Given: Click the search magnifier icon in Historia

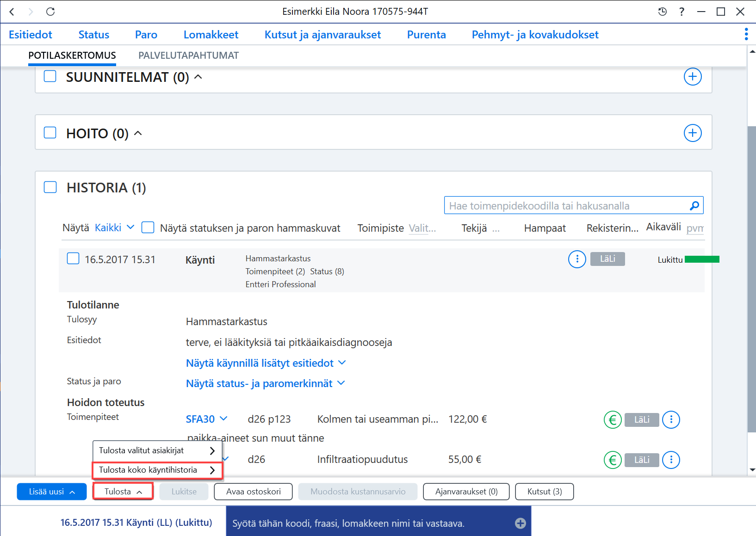Looking at the screenshot, I should pyautogui.click(x=694, y=206).
